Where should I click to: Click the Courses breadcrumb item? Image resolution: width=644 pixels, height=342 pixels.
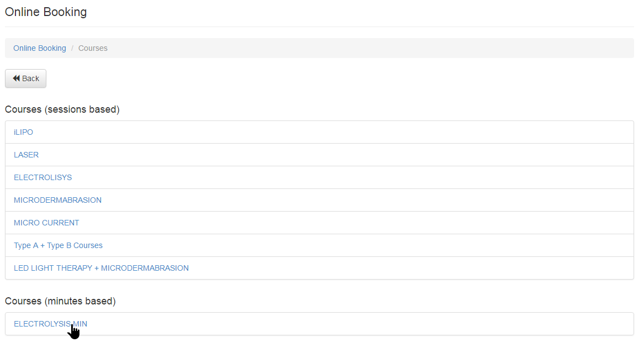[93, 48]
